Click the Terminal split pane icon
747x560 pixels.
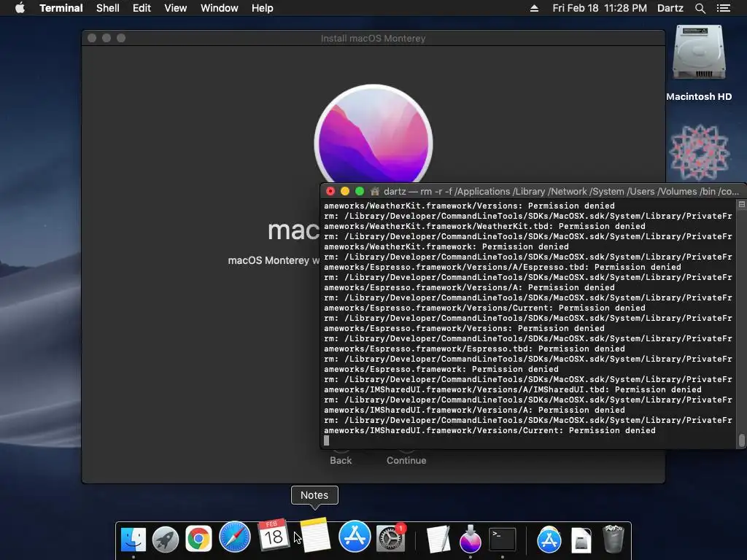pyautogui.click(x=741, y=204)
